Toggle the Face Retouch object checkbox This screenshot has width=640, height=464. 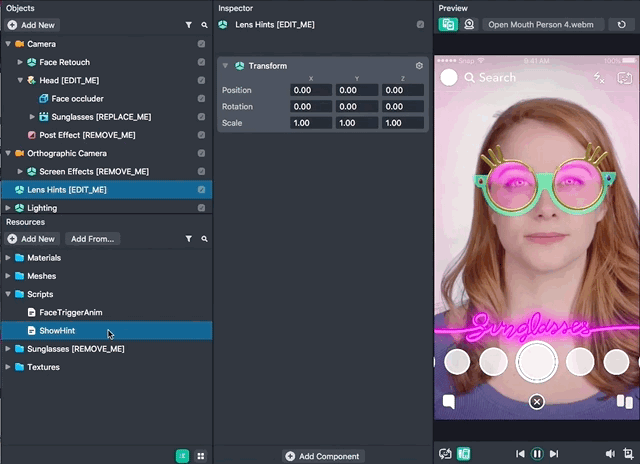(202, 62)
